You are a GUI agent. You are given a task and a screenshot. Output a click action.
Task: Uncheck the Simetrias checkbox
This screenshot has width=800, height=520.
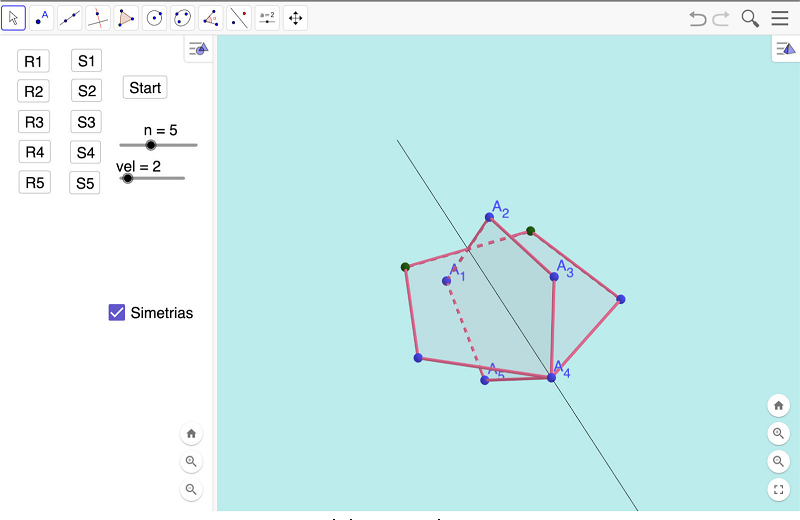click(117, 313)
